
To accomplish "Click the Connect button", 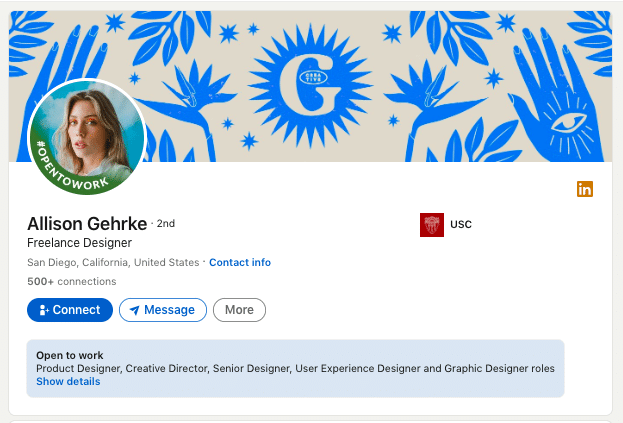I will tap(70, 310).
